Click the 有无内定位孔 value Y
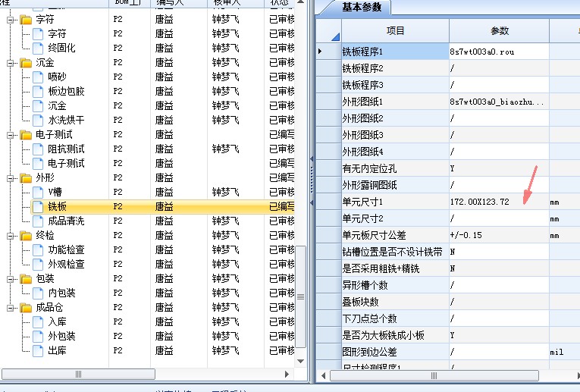580x392 pixels. [452, 168]
